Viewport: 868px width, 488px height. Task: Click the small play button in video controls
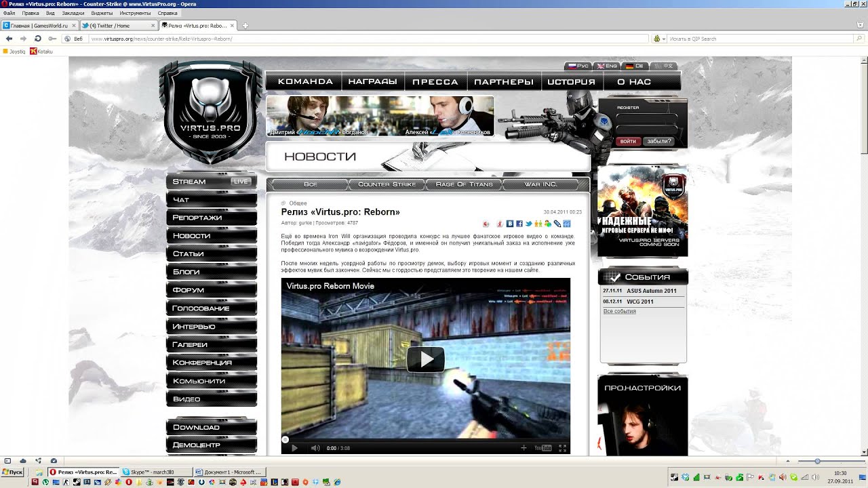coord(294,448)
